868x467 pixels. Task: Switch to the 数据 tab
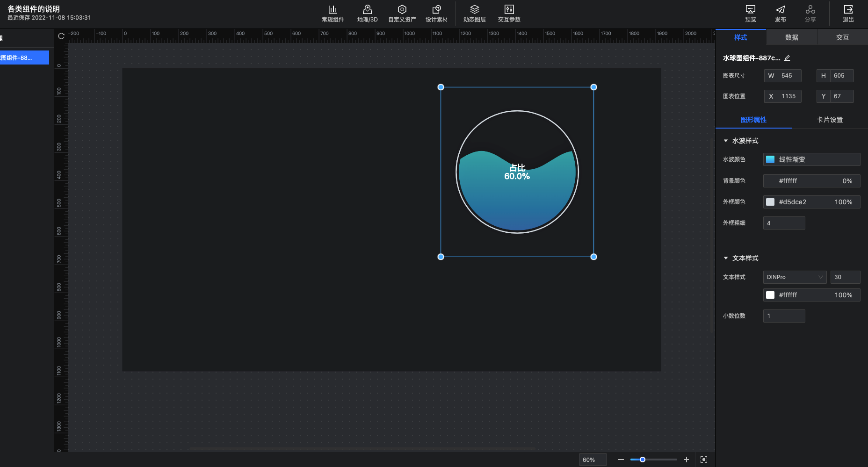click(791, 37)
